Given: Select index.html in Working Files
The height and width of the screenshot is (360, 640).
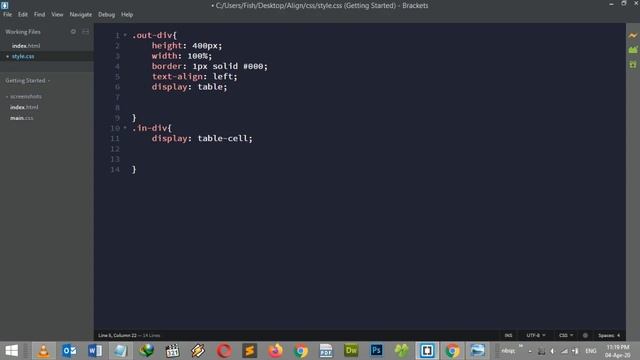Looking at the screenshot, I should [x=26, y=46].
